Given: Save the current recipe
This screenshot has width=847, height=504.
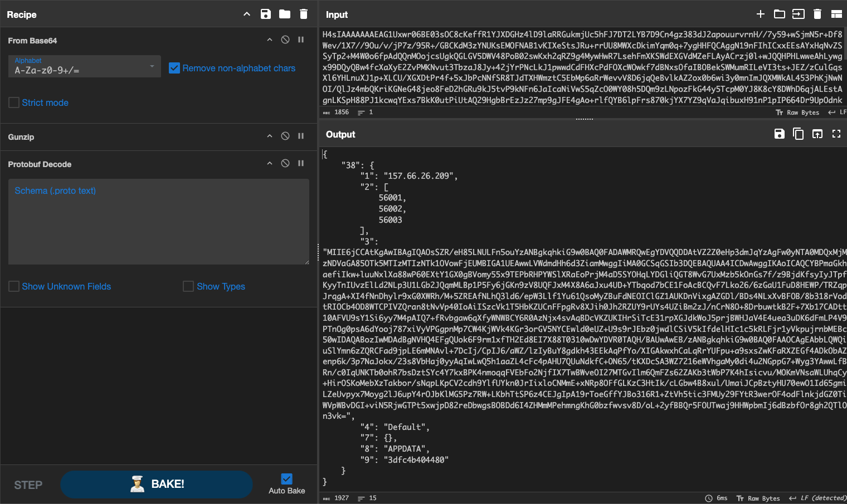Looking at the screenshot, I should click(266, 14).
